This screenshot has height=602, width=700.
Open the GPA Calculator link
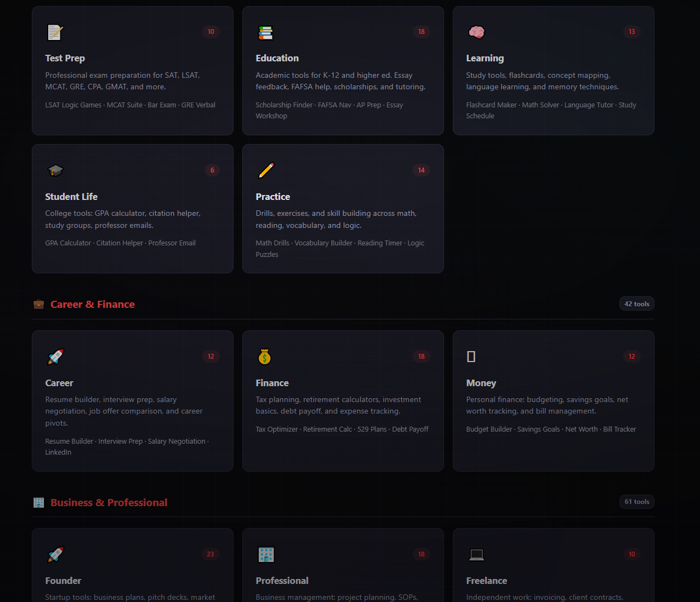click(x=68, y=243)
